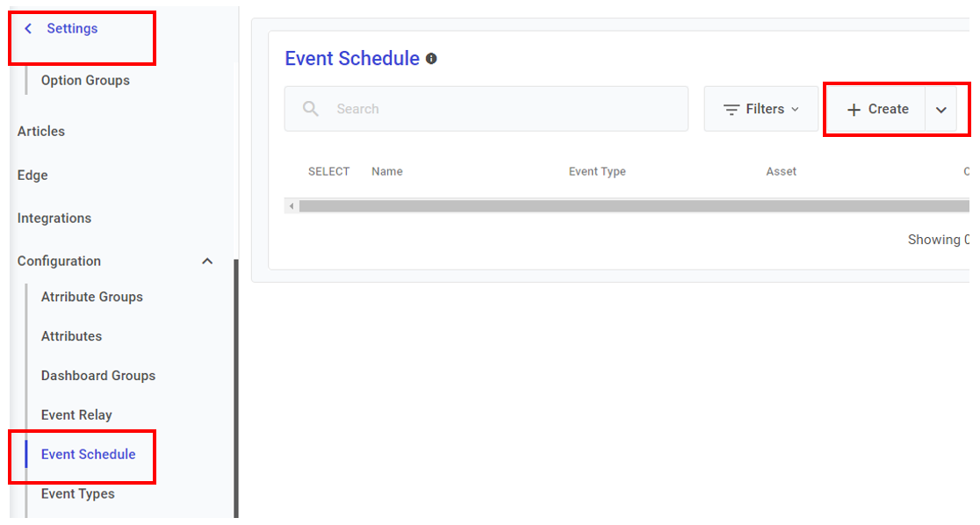Click the info icon next to Event Schedule
The width and height of the screenshot is (980, 525).
pyautogui.click(x=431, y=59)
